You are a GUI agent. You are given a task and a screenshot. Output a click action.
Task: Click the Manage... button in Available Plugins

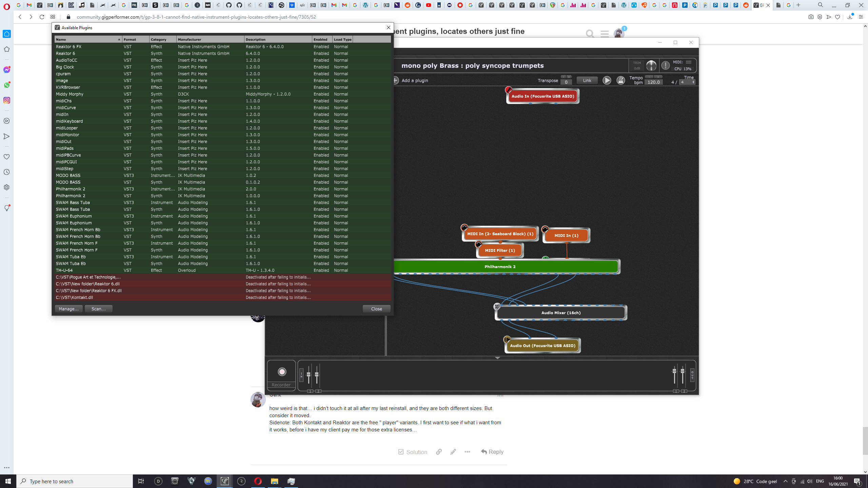coord(68,309)
